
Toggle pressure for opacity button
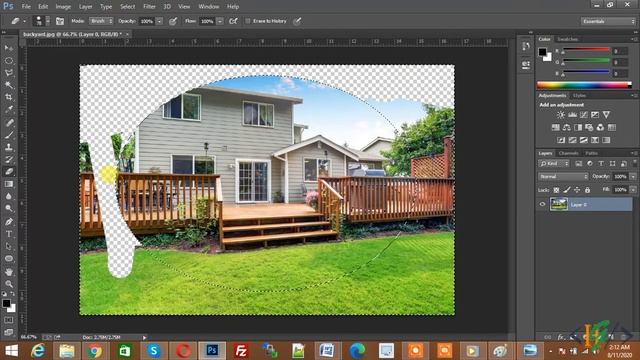pyautogui.click(x=173, y=21)
